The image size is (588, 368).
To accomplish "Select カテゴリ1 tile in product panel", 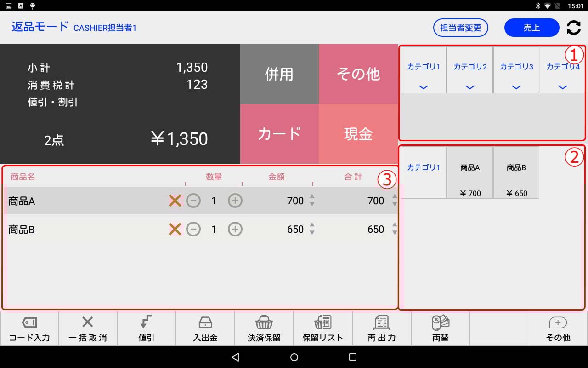I will [424, 172].
